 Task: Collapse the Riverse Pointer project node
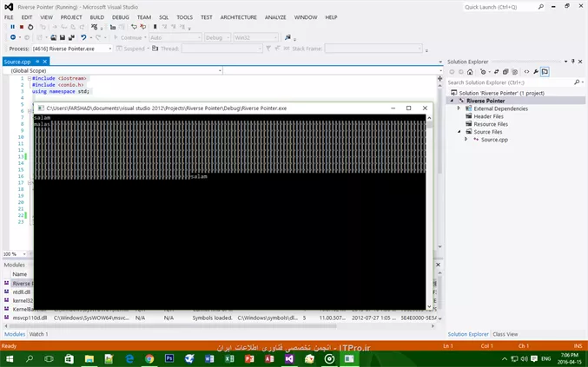point(452,101)
